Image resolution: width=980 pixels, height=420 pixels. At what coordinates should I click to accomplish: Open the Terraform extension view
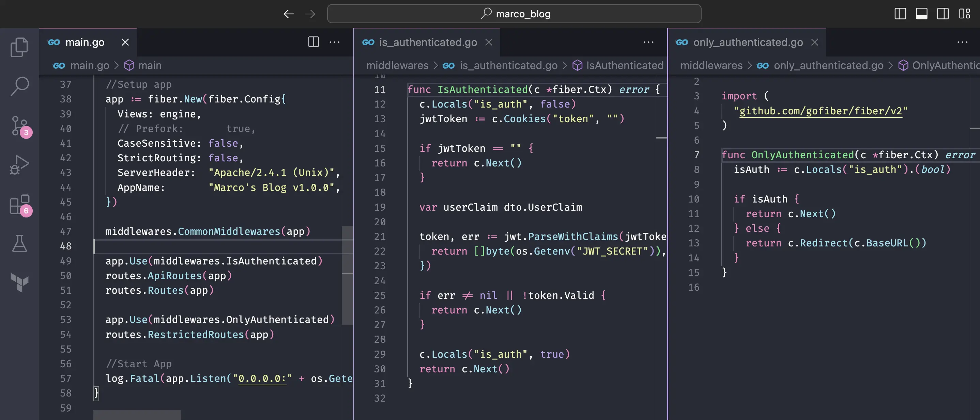point(19,282)
